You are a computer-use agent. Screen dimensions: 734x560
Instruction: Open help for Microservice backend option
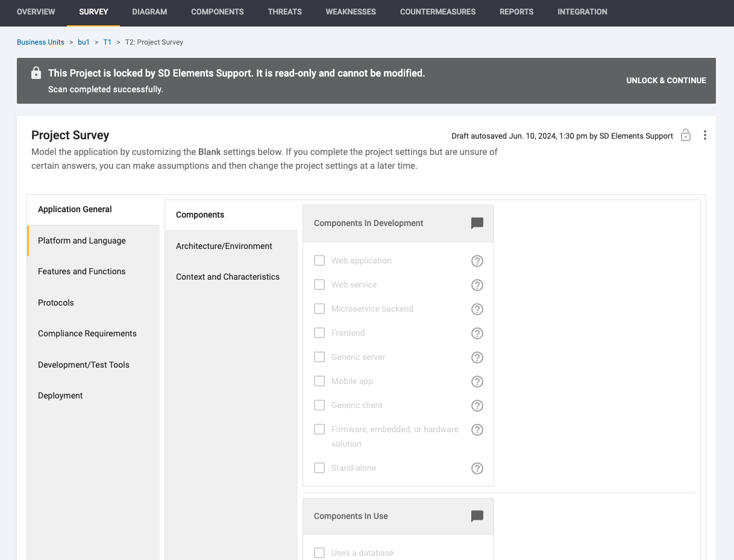click(477, 309)
